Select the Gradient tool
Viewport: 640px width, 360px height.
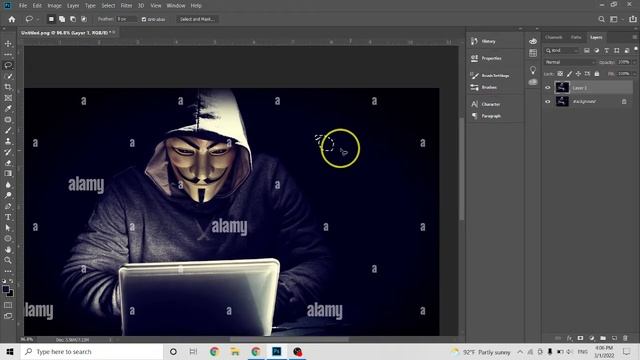pos(8,173)
